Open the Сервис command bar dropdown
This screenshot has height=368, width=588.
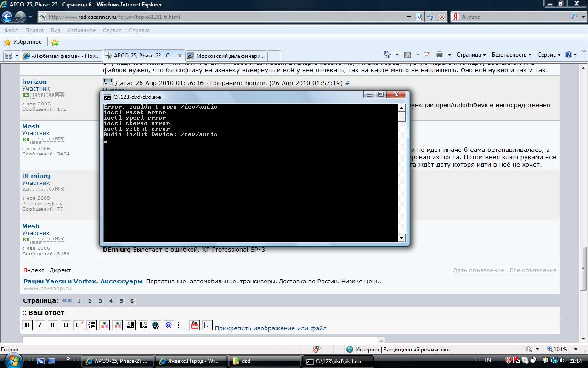pyautogui.click(x=549, y=55)
